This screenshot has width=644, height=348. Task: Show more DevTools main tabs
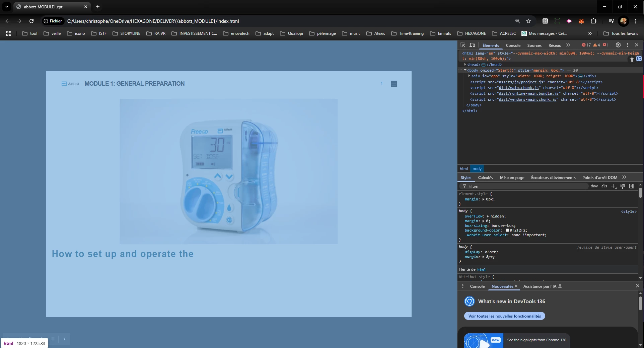568,45
